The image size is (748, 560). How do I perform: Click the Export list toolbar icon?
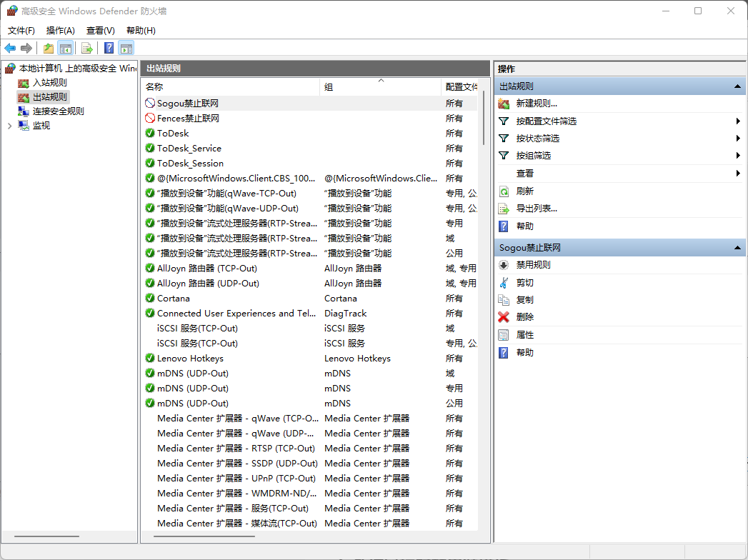tap(87, 48)
